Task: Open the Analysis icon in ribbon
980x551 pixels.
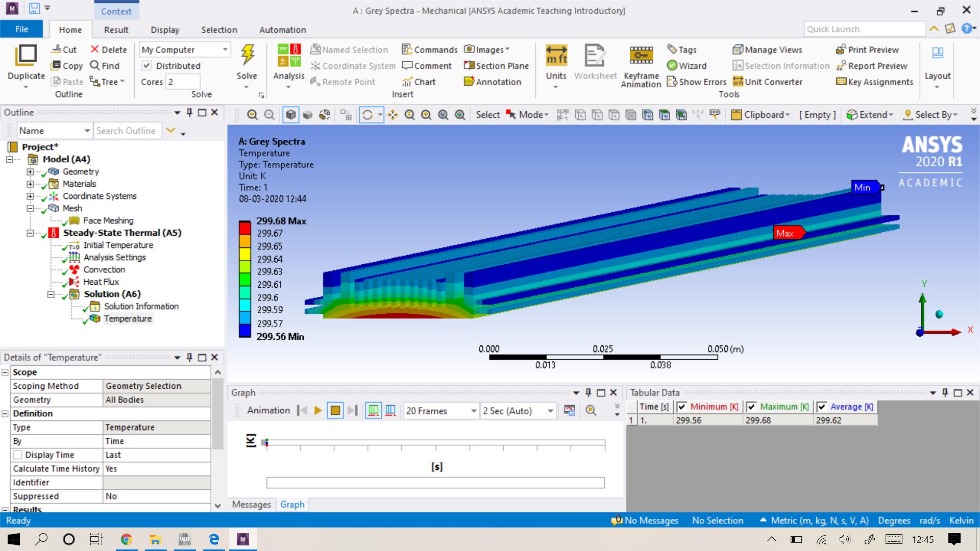Action: click(x=288, y=55)
